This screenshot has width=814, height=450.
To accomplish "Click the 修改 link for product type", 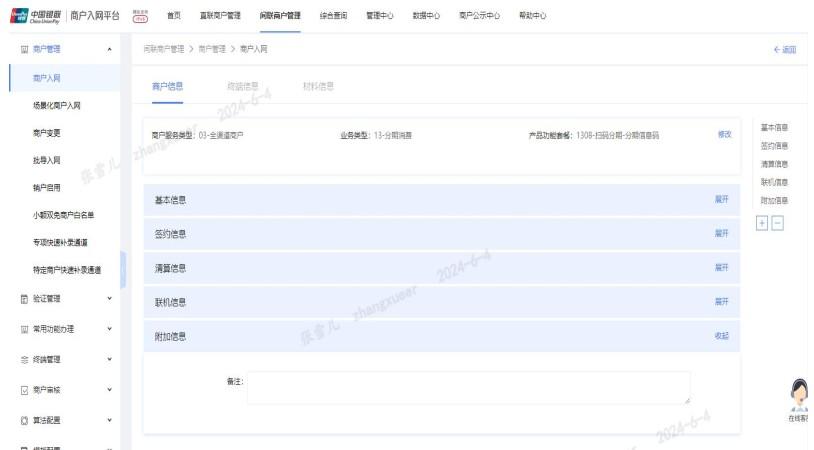I will (x=724, y=134).
